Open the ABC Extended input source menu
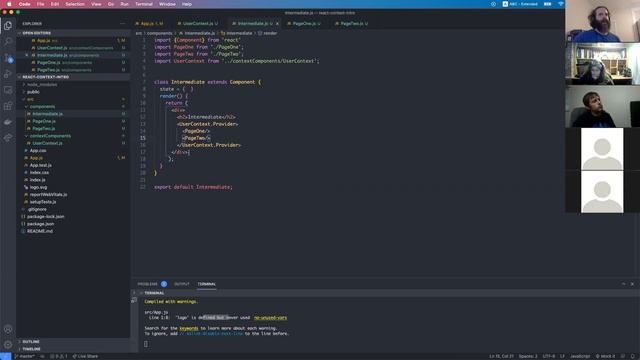This screenshot has width=640, height=360. pyautogui.click(x=520, y=4)
